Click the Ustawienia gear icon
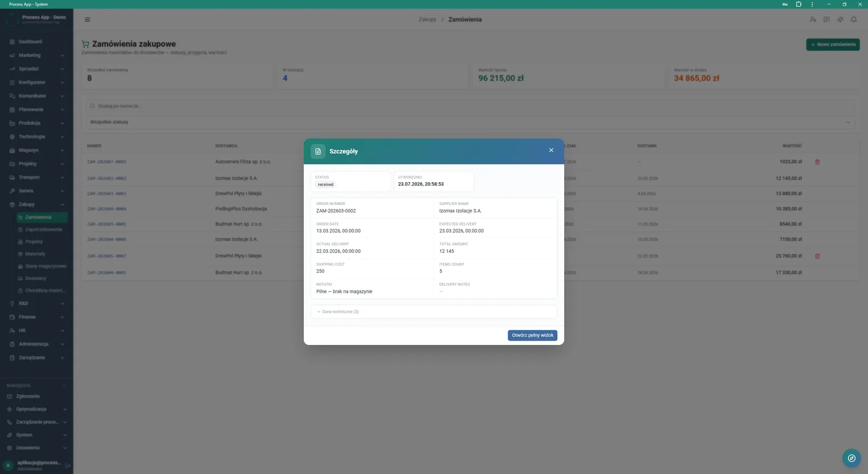Screen dimensions: 868x474 coord(9,448)
